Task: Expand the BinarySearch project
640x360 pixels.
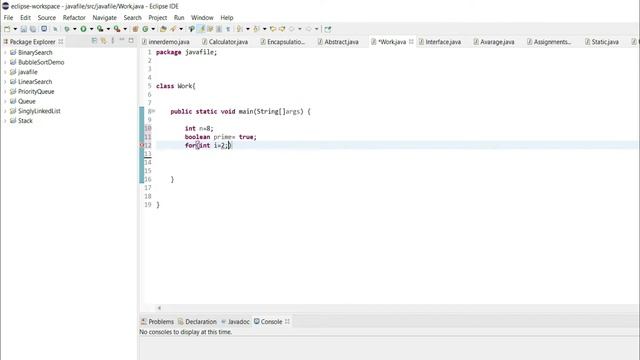Action: 5,53
